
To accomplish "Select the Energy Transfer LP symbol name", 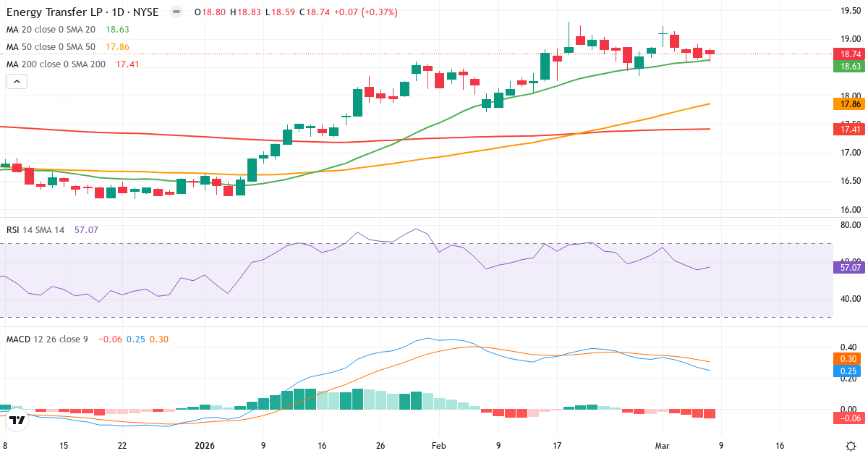I will [54, 12].
